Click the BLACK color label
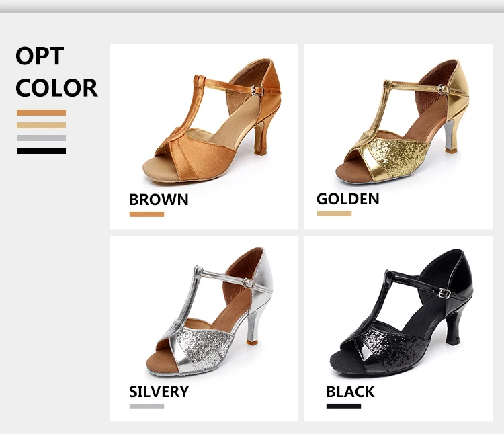The height and width of the screenshot is (434, 504). (x=350, y=392)
